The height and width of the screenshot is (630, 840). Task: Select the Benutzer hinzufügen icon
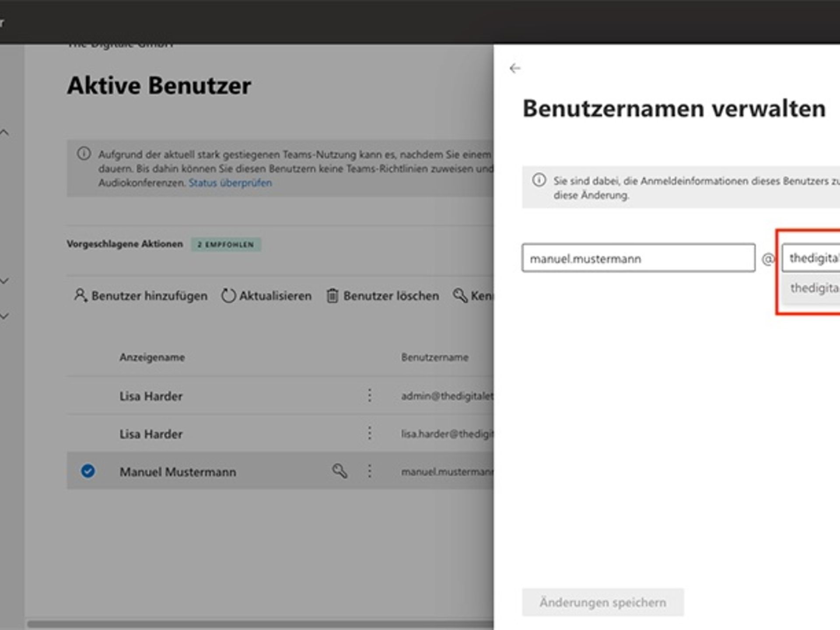tap(81, 296)
